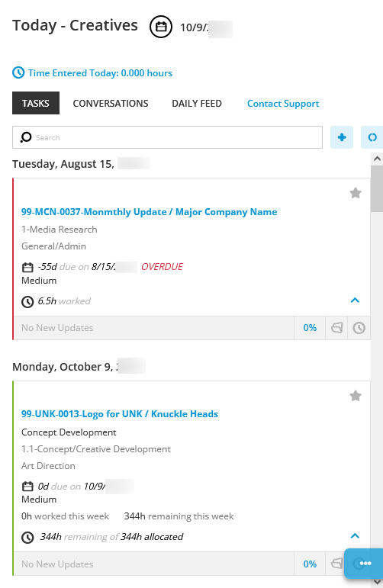Collapse the Logo for UNK task details chevron
383x588 pixels.
coord(355,536)
